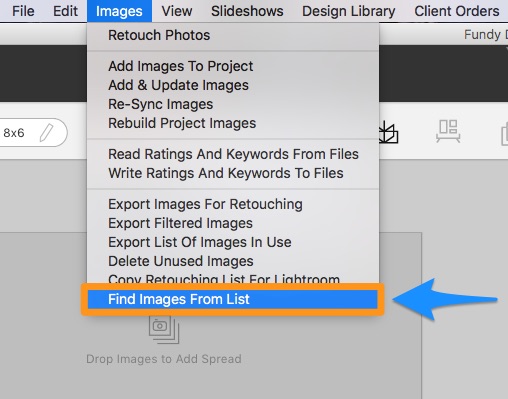Open the room view furniture icon
Image resolution: width=508 pixels, height=399 pixels.
point(448,131)
